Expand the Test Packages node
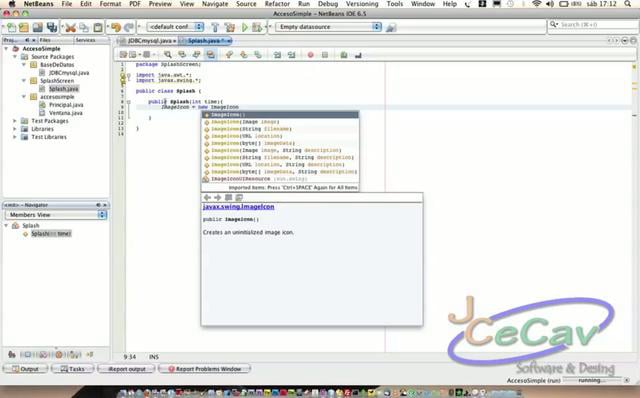This screenshot has width=640, height=398. 15,121
